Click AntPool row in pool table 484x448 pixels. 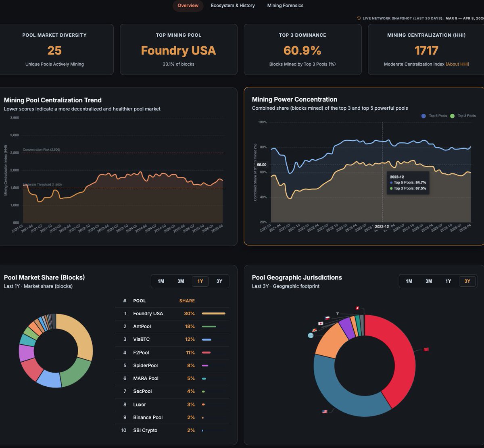point(172,326)
